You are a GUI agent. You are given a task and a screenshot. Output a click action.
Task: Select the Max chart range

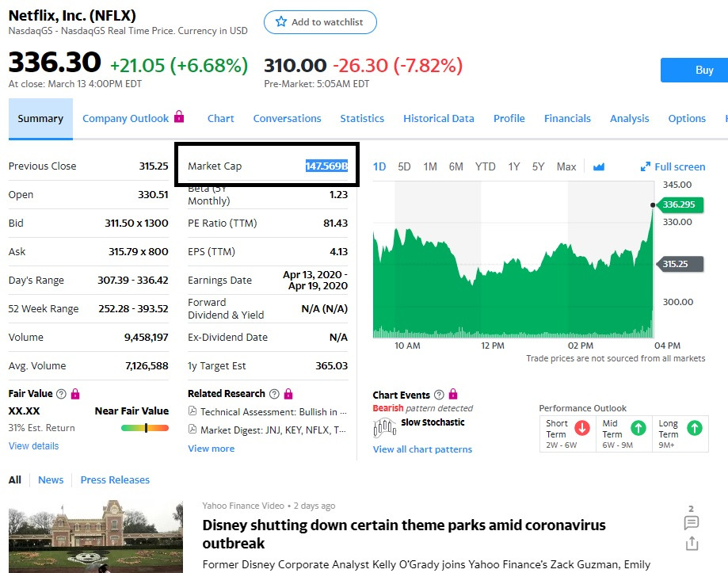[566, 166]
